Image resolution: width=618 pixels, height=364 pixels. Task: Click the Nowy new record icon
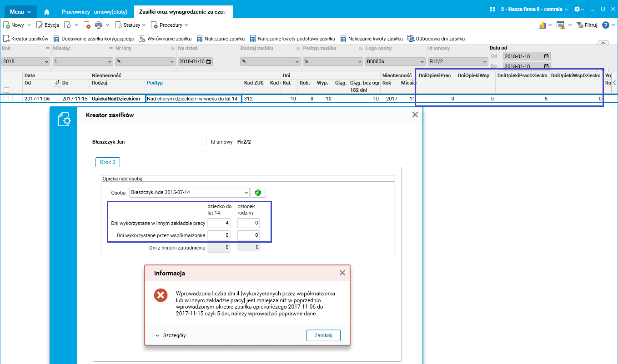[7, 25]
